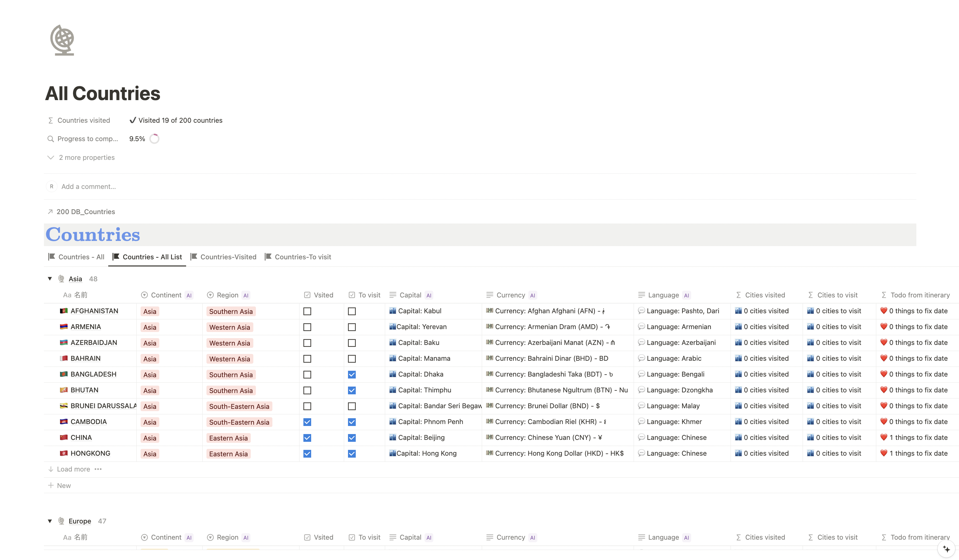Open the Countries-To visit tab
This screenshot has height=560, width=959.
point(298,257)
